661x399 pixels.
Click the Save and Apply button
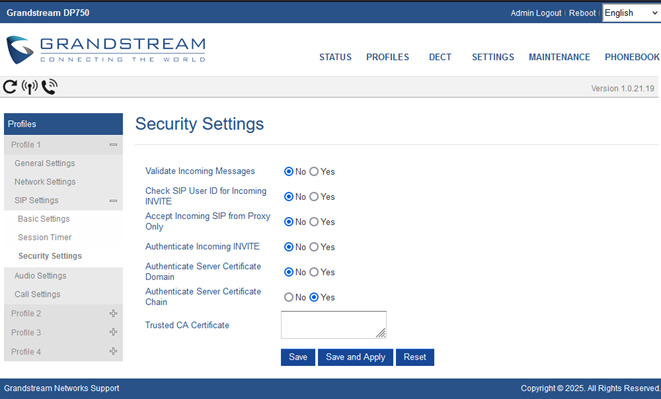click(355, 357)
